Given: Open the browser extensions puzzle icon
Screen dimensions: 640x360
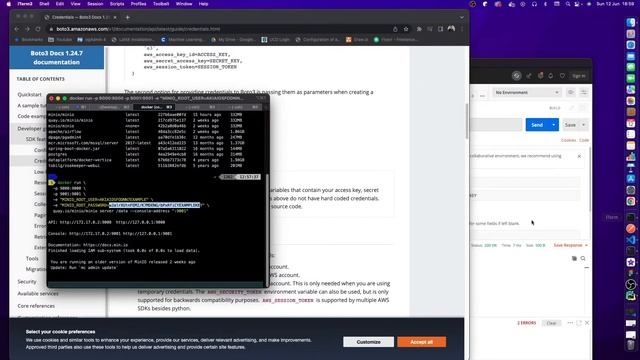Looking at the screenshot, I should 419,29.
